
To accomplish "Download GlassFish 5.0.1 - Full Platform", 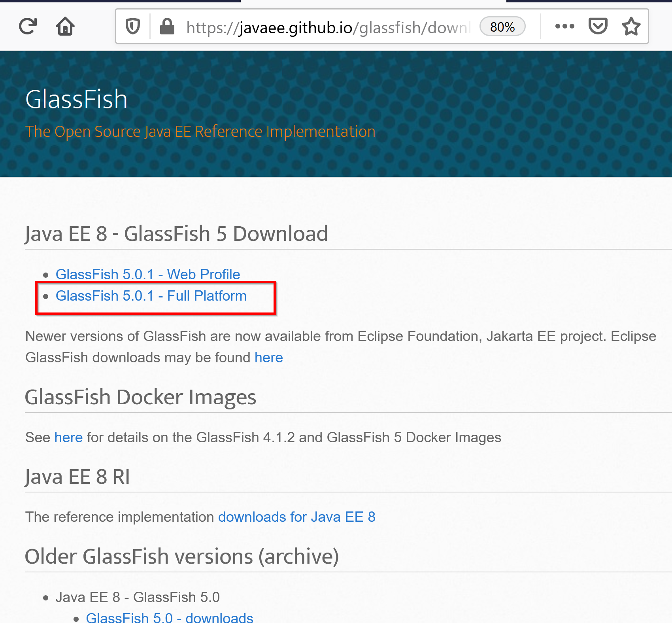I will click(151, 295).
